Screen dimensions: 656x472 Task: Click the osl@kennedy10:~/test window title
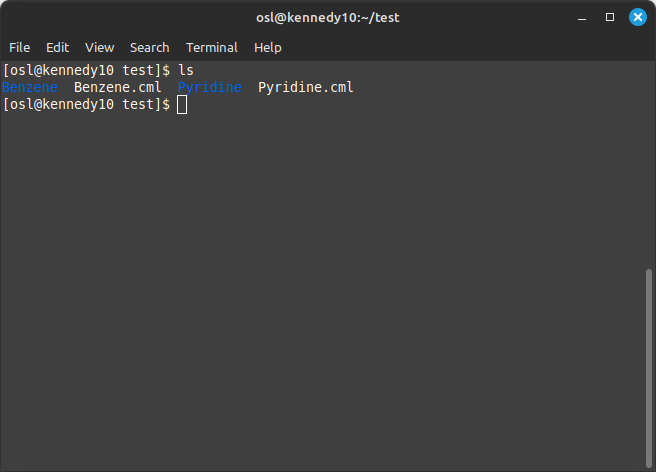328,18
